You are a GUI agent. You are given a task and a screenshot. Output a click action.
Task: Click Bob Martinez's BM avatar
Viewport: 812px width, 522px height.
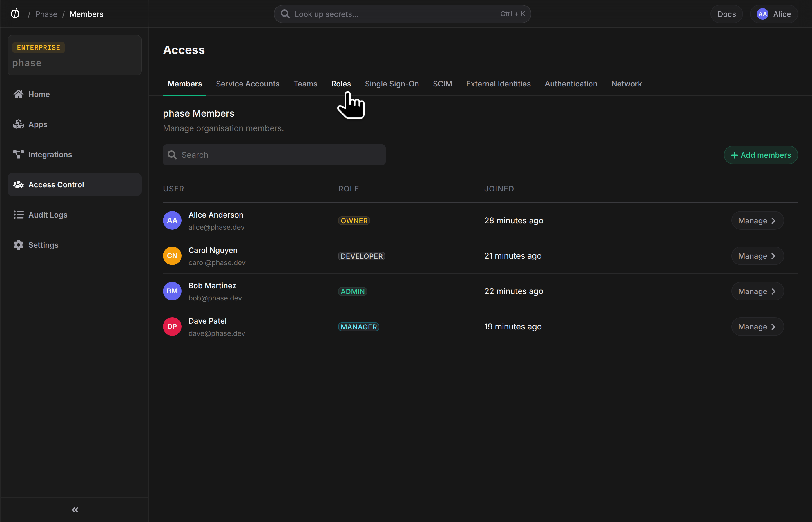point(172,291)
